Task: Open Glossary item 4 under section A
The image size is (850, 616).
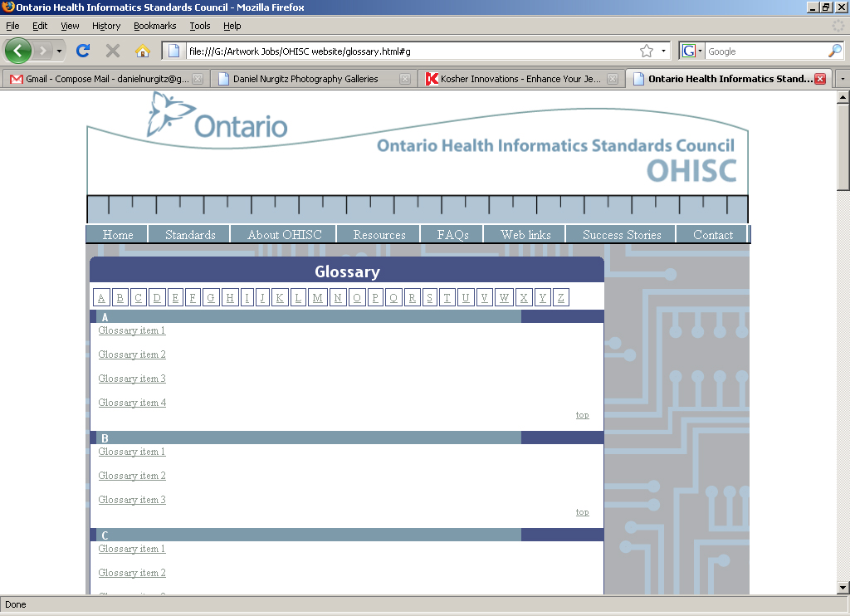Action: [132, 403]
